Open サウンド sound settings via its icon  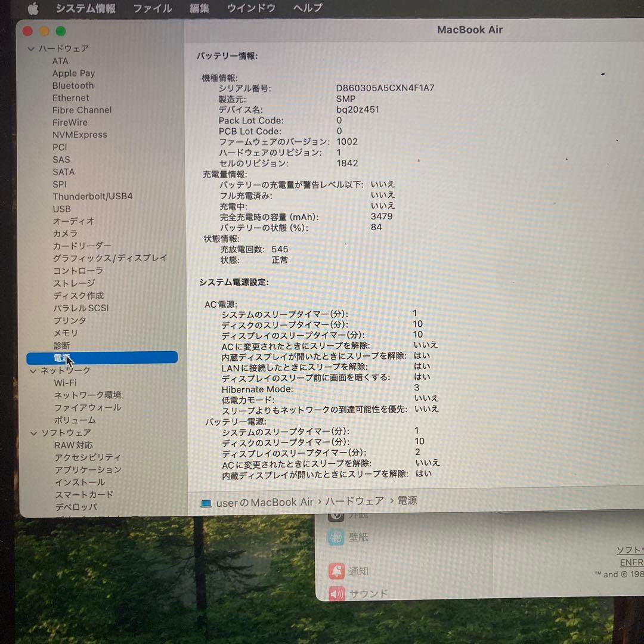click(x=336, y=593)
